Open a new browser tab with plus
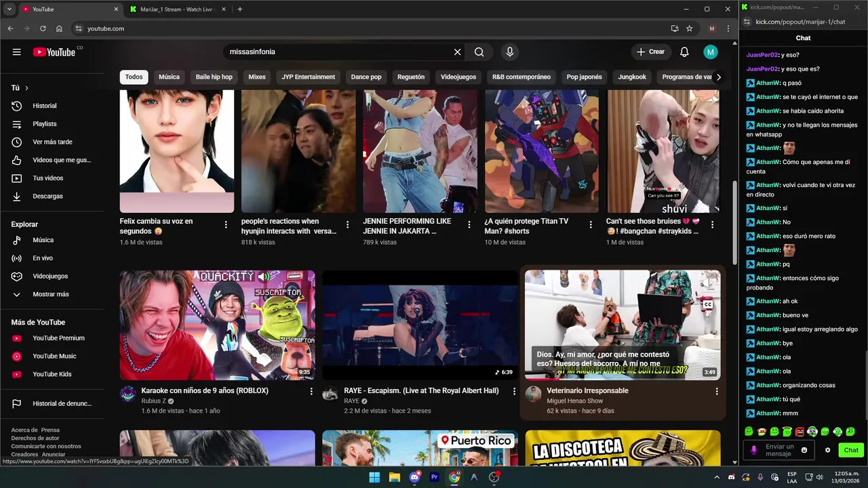868x488 pixels. (x=239, y=9)
